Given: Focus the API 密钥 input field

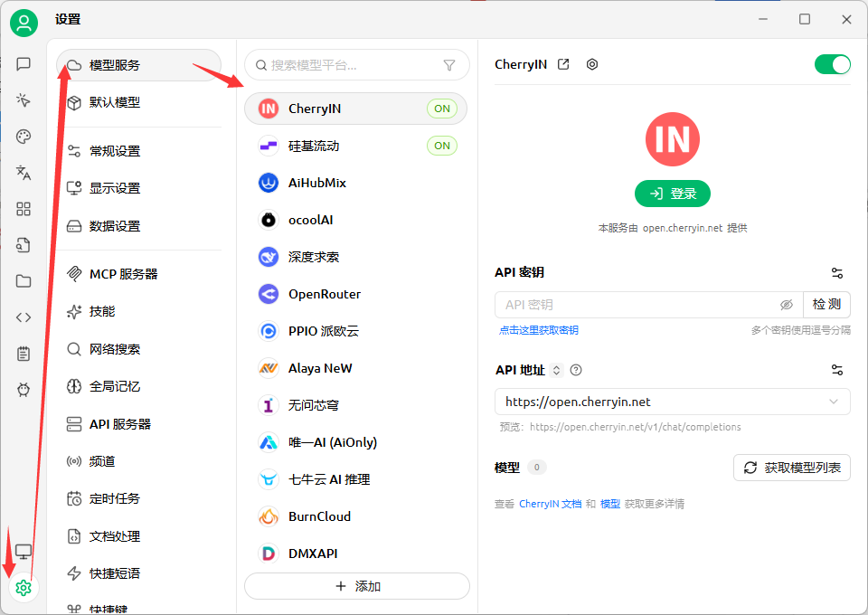Looking at the screenshot, I should pyautogui.click(x=649, y=305).
